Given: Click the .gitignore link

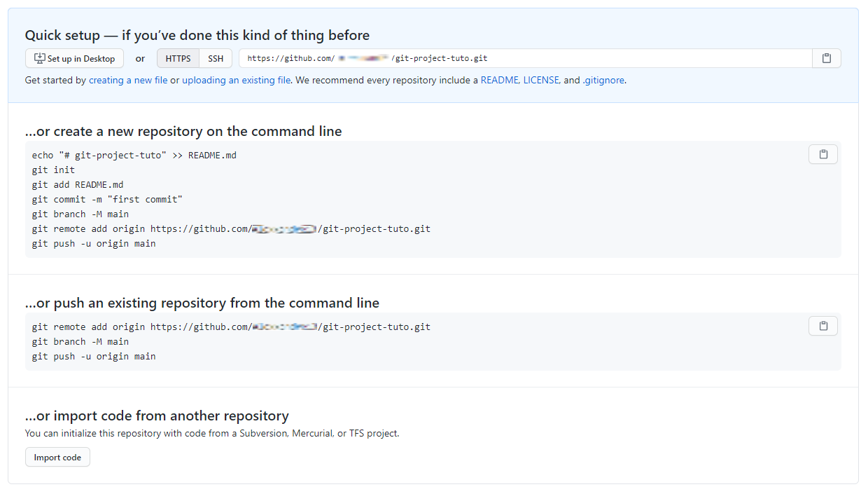Looking at the screenshot, I should pos(603,80).
